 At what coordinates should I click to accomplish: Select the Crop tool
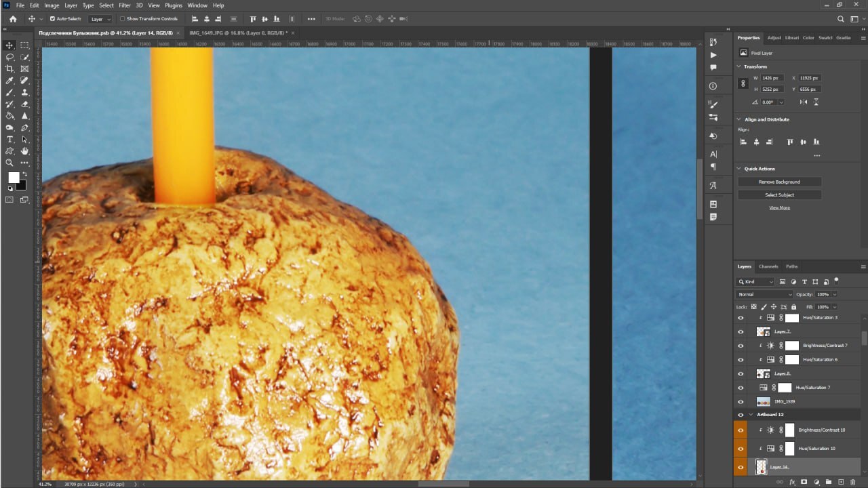click(x=9, y=68)
